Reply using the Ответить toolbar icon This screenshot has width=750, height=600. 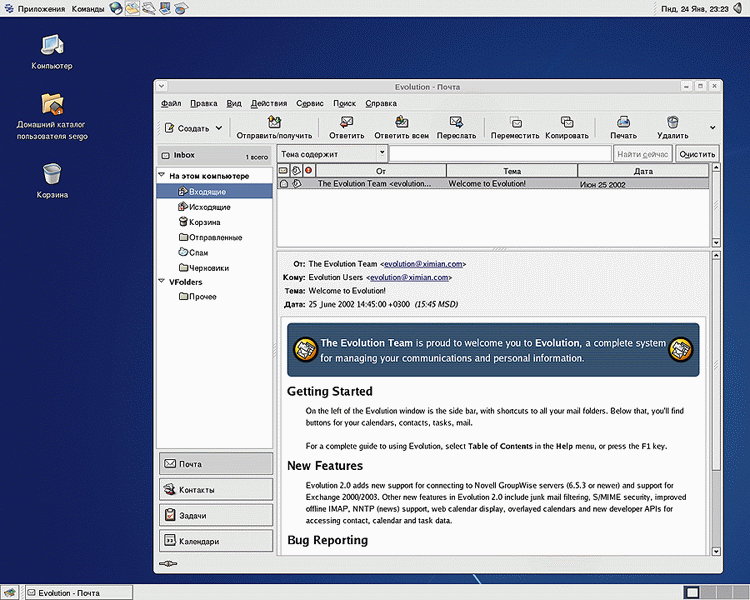click(346, 122)
